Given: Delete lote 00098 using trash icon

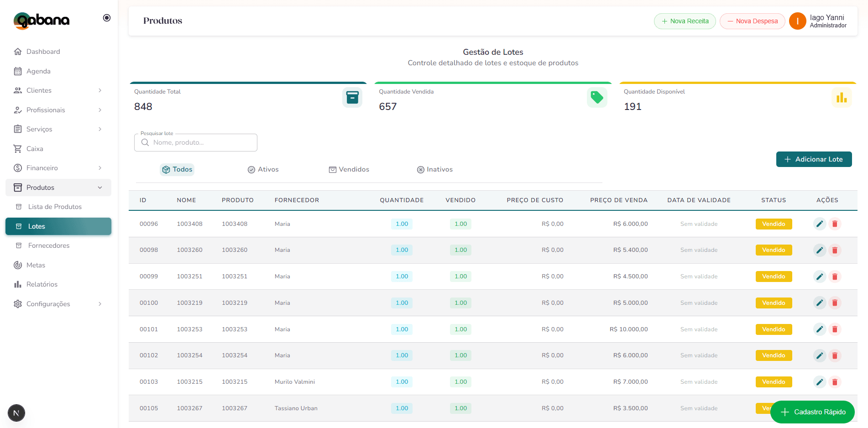Looking at the screenshot, I should (x=835, y=250).
